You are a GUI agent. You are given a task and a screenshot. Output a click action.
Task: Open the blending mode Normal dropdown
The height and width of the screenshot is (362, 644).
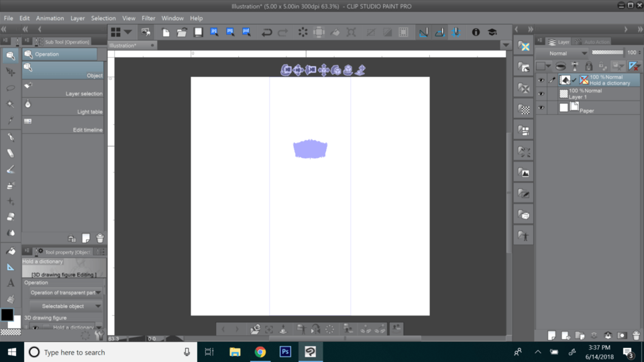pos(563,54)
